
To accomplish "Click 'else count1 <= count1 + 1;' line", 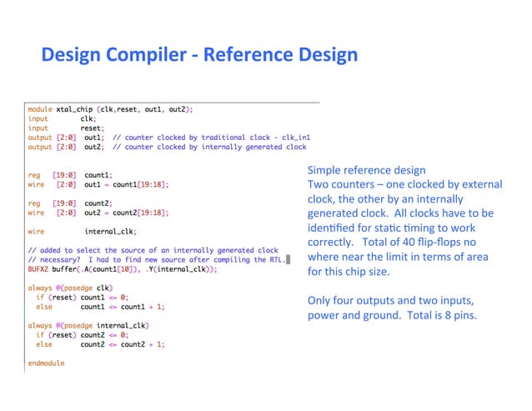I will 100,307.
